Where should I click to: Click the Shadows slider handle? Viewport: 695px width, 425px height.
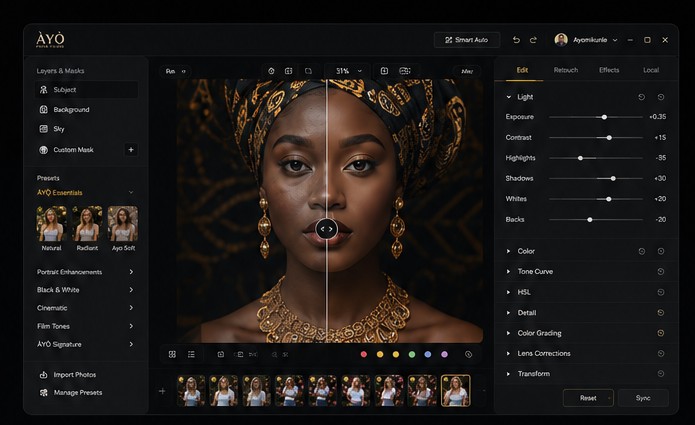613,179
